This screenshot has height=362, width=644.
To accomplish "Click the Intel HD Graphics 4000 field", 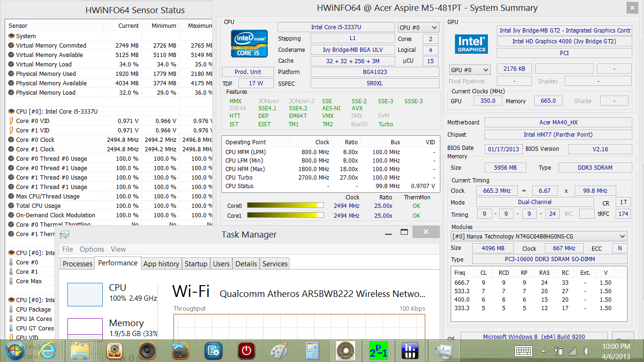I will click(x=564, y=41).
